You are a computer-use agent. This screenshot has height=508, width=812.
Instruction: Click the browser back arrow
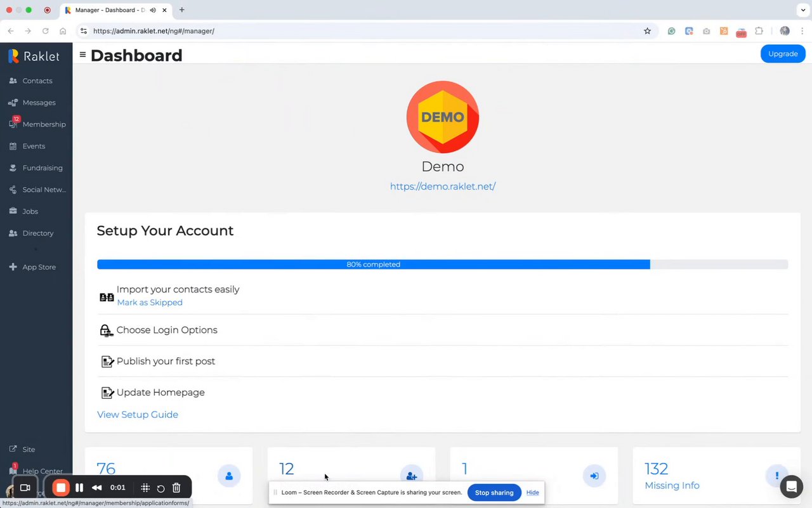pos(11,31)
